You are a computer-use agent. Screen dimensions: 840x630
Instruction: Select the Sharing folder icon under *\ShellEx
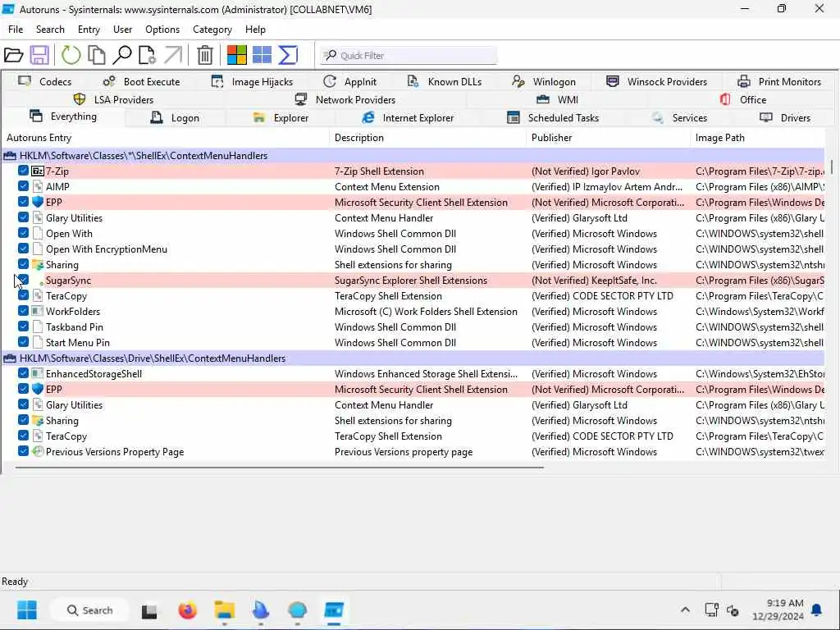[38, 265]
